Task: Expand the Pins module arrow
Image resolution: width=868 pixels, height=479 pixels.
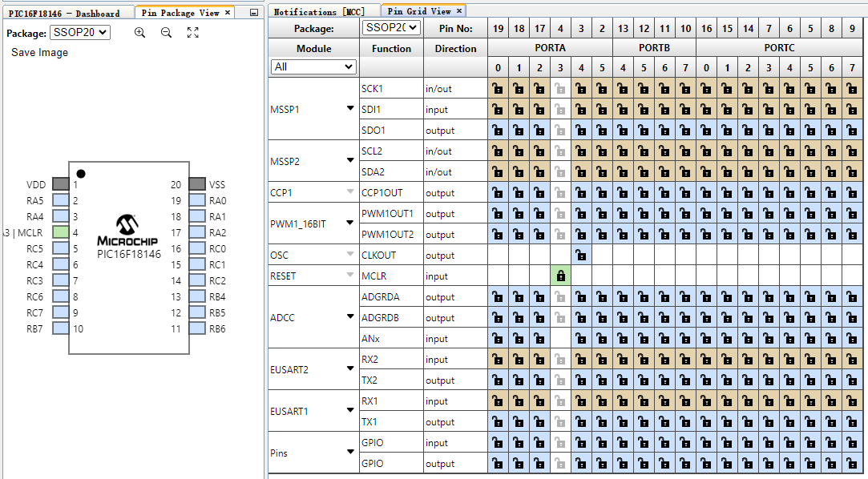Action: [x=350, y=452]
